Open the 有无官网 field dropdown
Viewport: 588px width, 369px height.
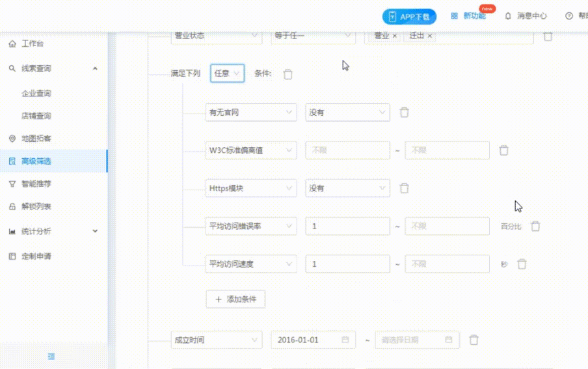[251, 112]
